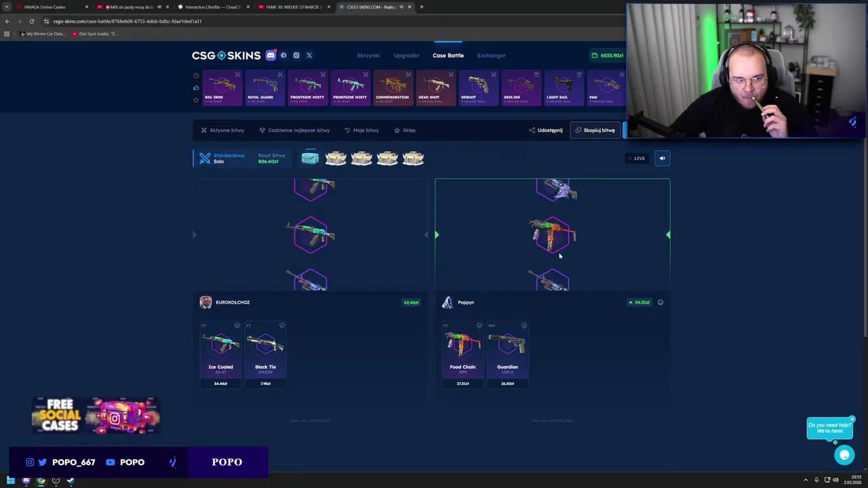
Task: Click the EUROKOŁCHOZ total 42.46zł badge
Action: point(411,302)
